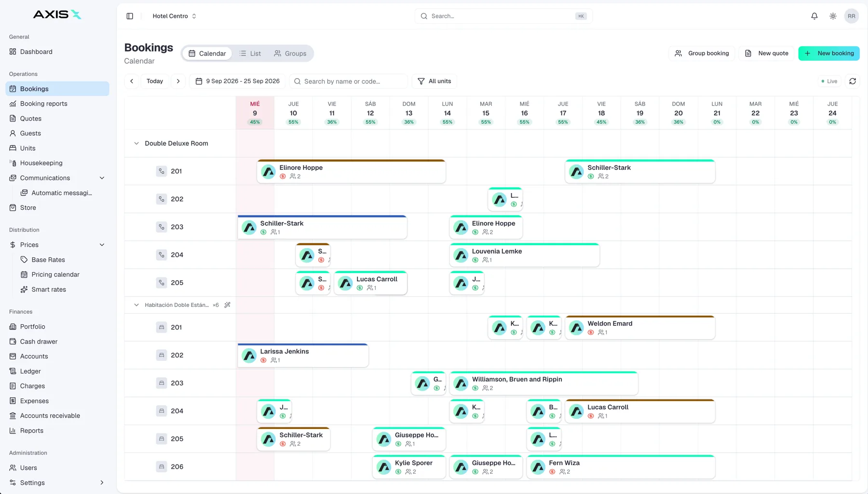This screenshot has height=494, width=868.
Task: Refresh the calendar with the reload icon
Action: 853,81
